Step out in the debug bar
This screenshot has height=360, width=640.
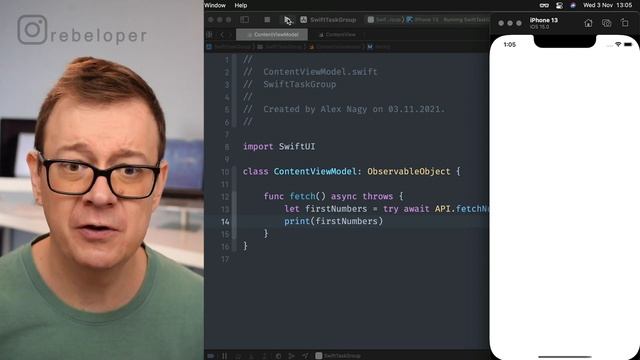pyautogui.click(x=264, y=356)
